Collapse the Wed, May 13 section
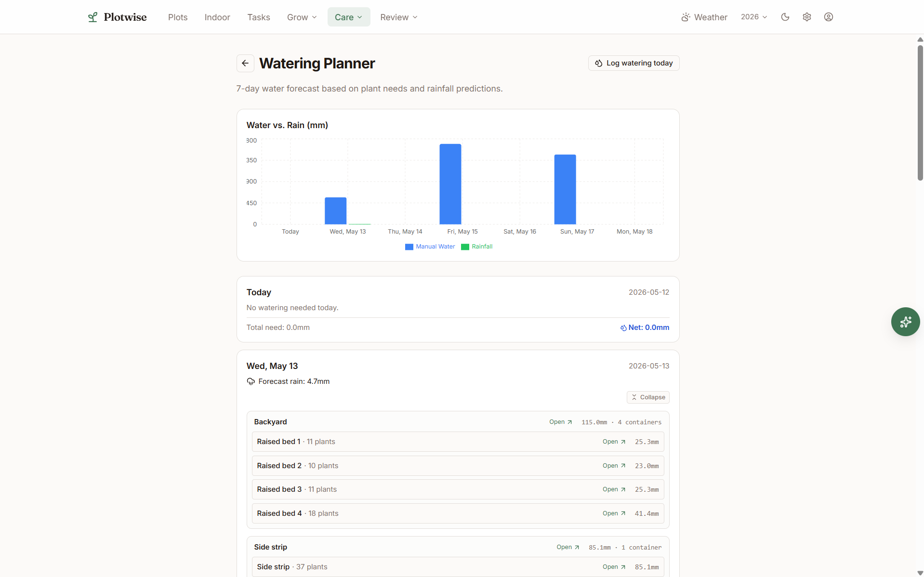This screenshot has width=924, height=577. (648, 397)
